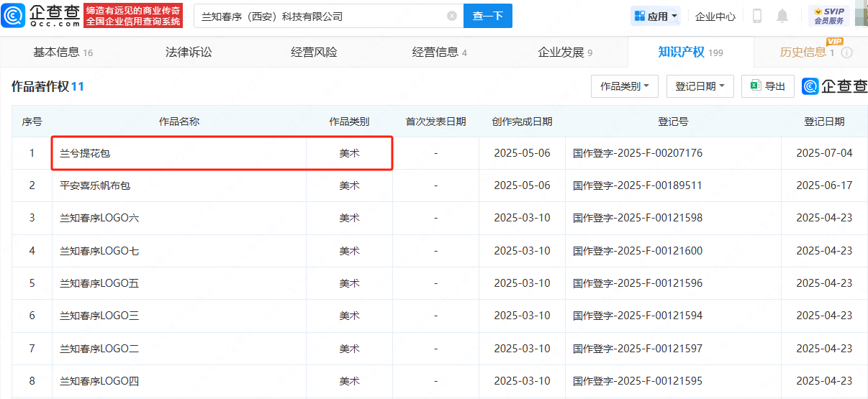
Task: Clear the search box text
Action: click(x=452, y=16)
